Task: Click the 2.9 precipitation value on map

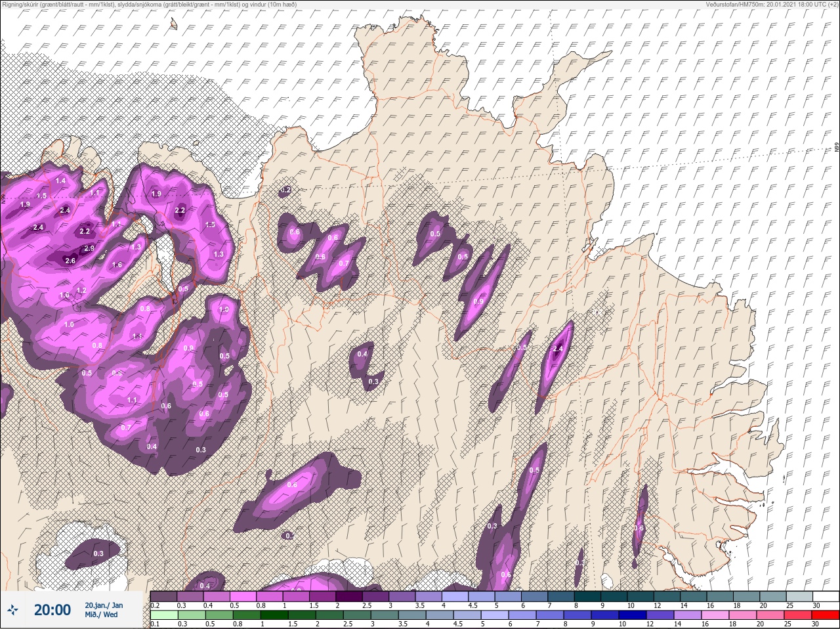Action: (90, 248)
